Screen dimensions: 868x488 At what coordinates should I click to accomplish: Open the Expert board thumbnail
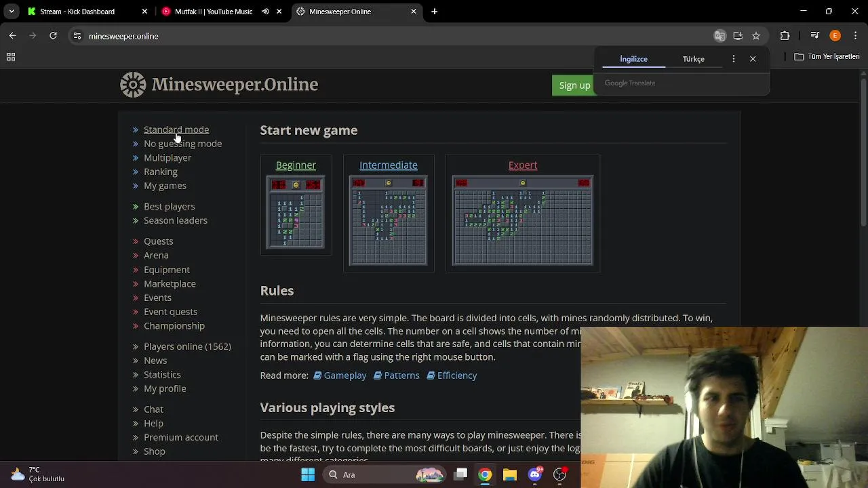pyautogui.click(x=522, y=220)
